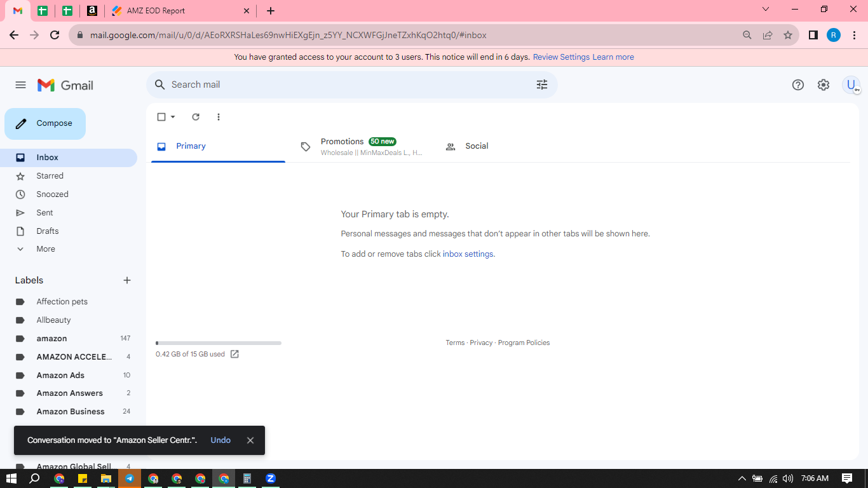Open the Program Policies link
This screenshot has width=868, height=488.
coord(524,343)
